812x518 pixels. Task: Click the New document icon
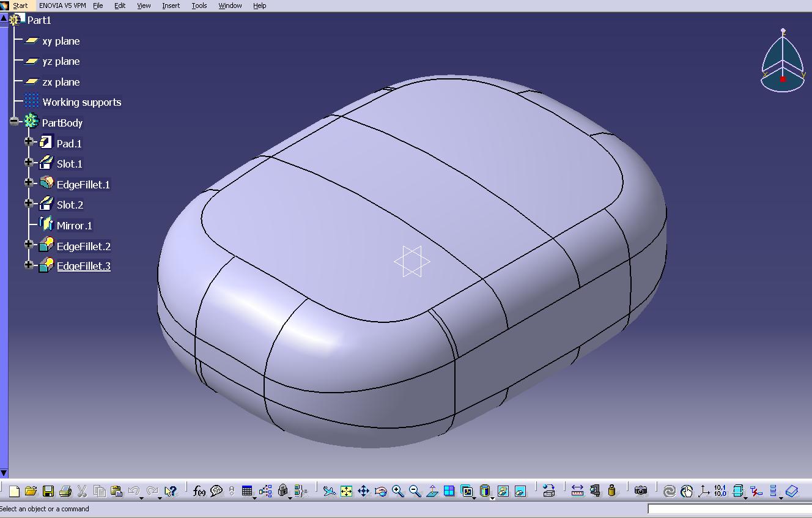14,491
